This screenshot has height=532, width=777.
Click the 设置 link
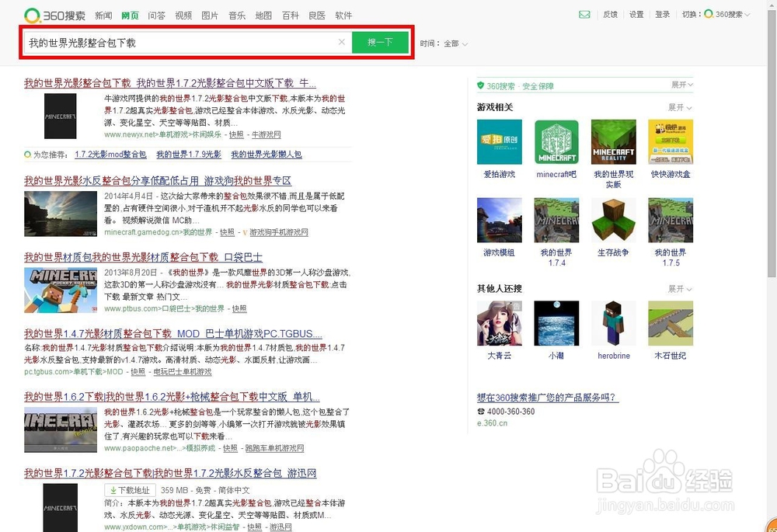636,14
